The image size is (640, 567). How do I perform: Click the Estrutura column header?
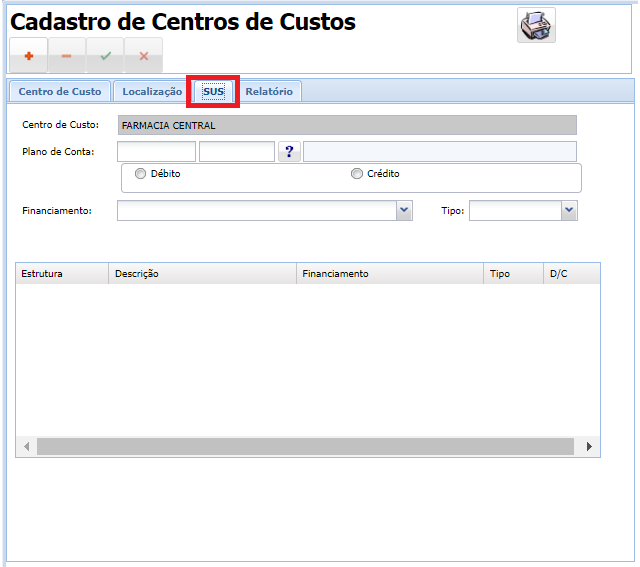pos(61,274)
